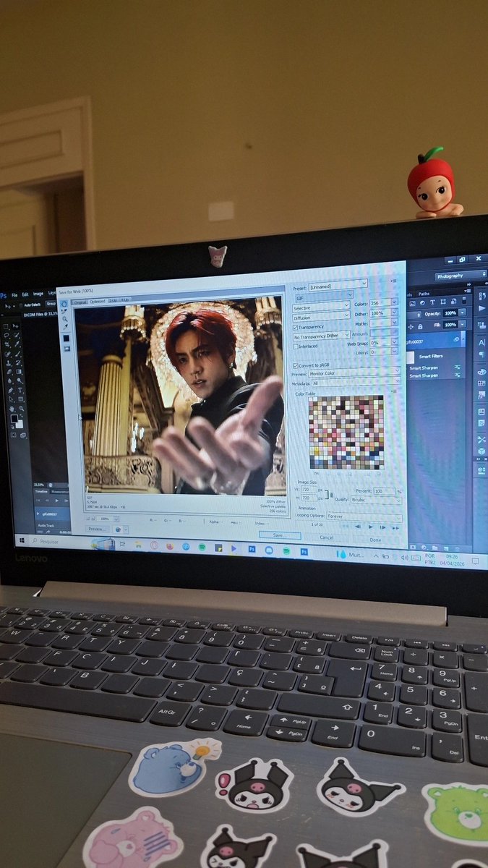Open the Photography workspace dropdown
488x868 pixels.
[x=461, y=276]
